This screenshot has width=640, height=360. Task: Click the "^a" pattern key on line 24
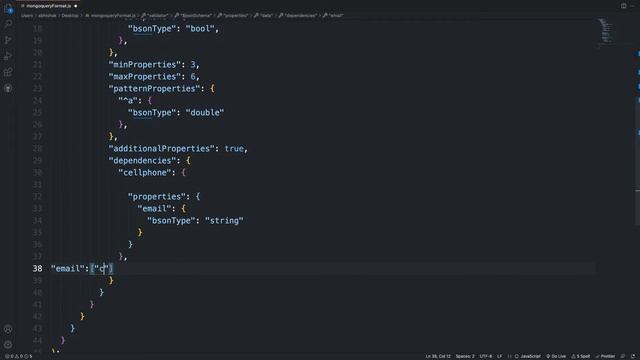coord(128,100)
